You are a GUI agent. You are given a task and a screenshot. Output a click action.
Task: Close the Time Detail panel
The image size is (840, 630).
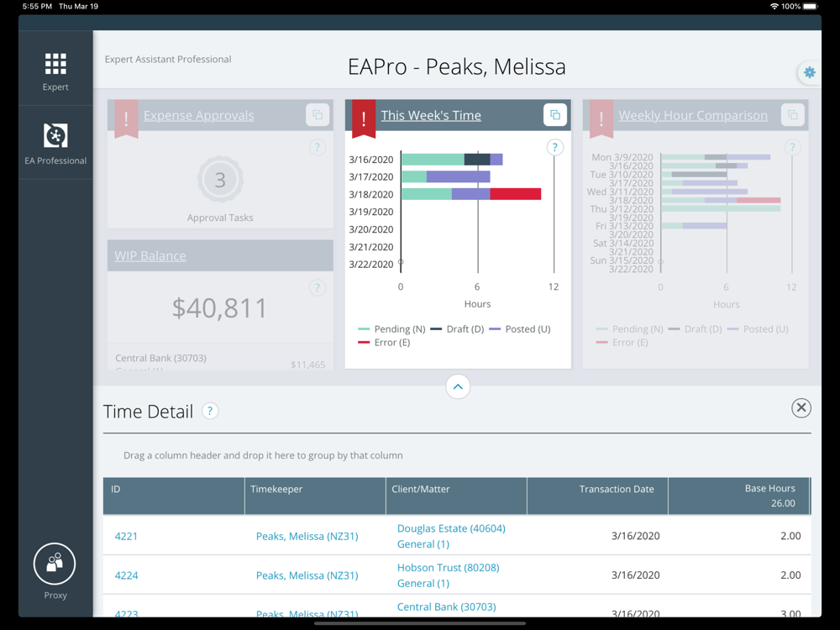point(801,407)
